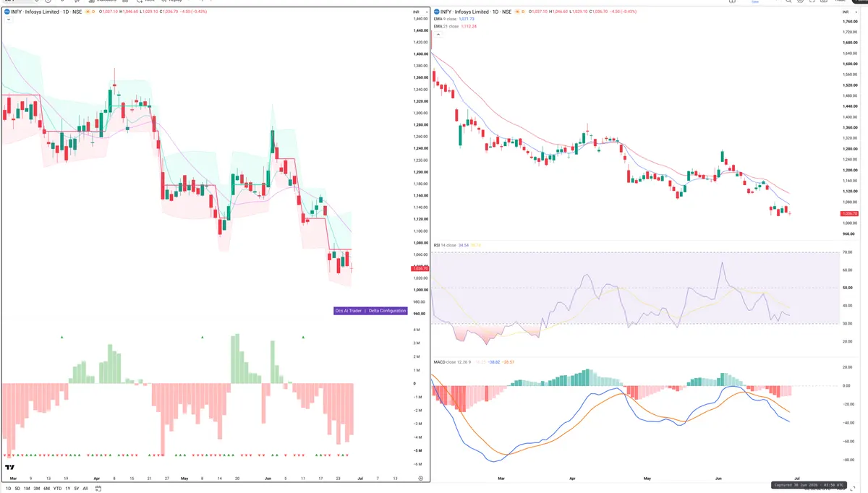
Task: Select the RSI 14 close legend
Action: tap(445, 245)
